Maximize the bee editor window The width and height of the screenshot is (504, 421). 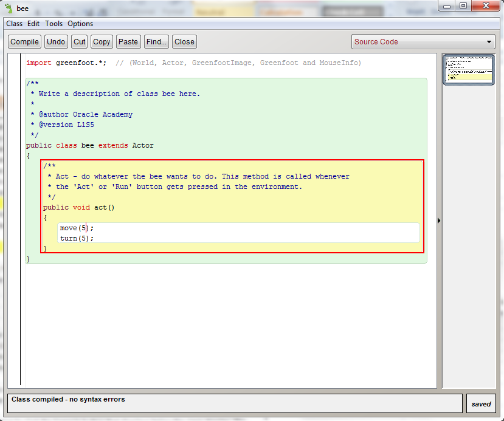pos(463,5)
